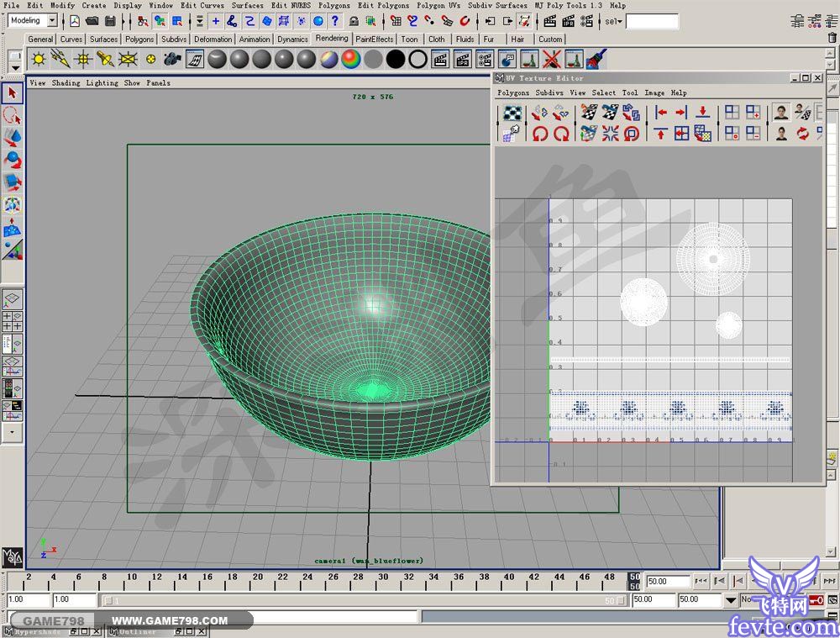
Task: Click the checkerboard texture display icon
Action: pyautogui.click(x=512, y=113)
